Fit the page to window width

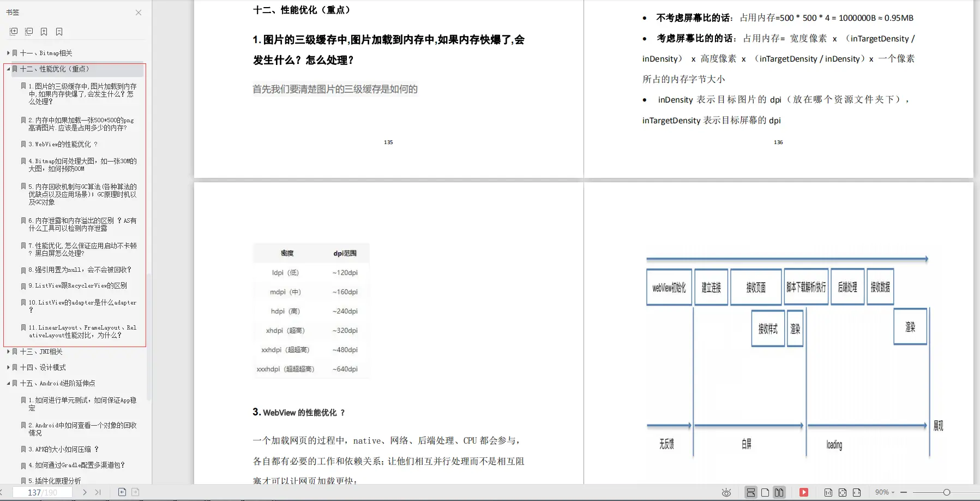point(857,492)
